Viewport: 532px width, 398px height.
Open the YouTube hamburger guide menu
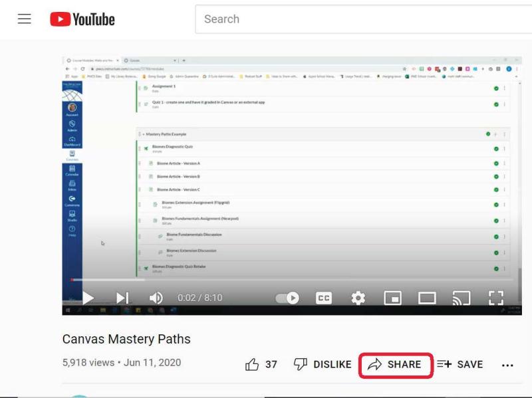tap(25, 19)
